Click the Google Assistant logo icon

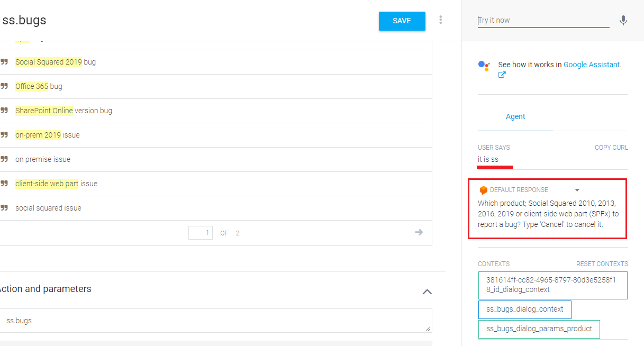(x=484, y=66)
